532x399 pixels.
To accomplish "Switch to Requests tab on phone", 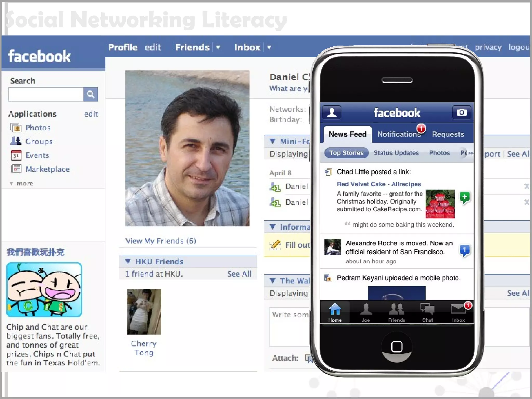I will point(448,134).
